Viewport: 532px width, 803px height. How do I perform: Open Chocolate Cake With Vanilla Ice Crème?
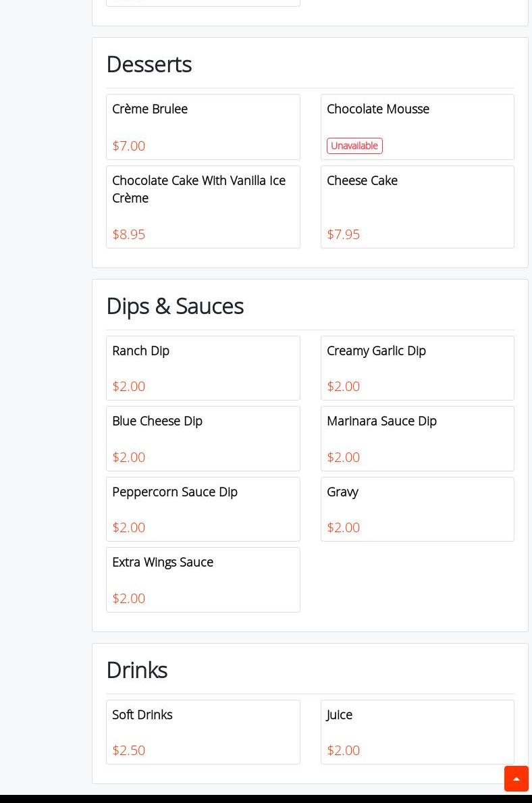[x=203, y=207]
